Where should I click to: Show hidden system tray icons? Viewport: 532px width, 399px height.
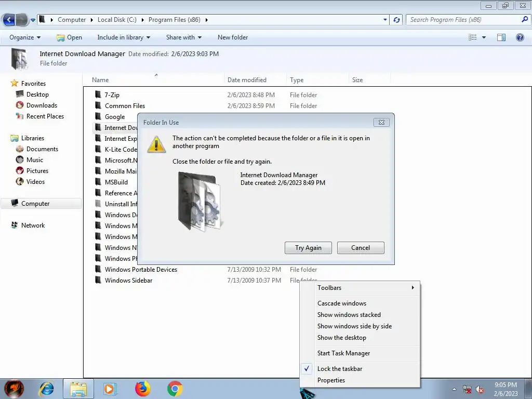pyautogui.click(x=454, y=389)
